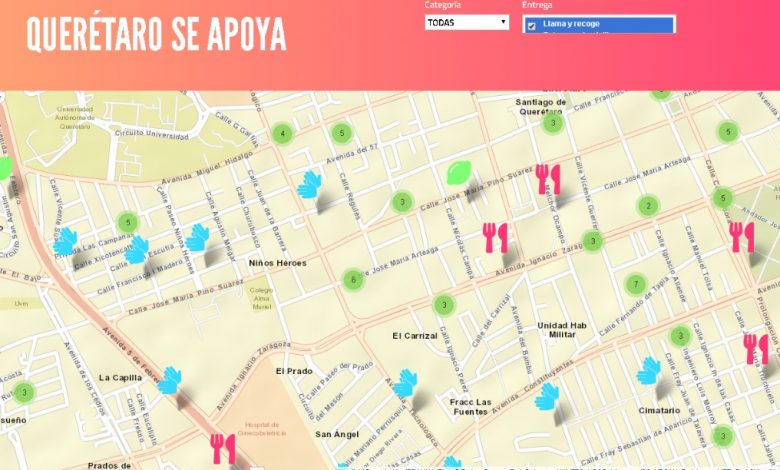Select restaurant fork marker near Hospital de Ginecobstetricia
The width and height of the screenshot is (780, 470).
pyautogui.click(x=223, y=447)
